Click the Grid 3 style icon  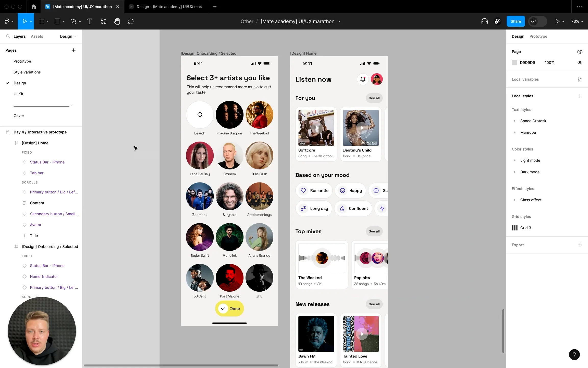click(515, 228)
